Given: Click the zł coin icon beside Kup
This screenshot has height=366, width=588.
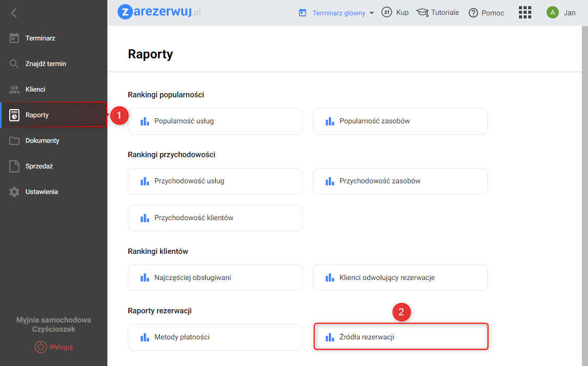Looking at the screenshot, I should point(387,12).
